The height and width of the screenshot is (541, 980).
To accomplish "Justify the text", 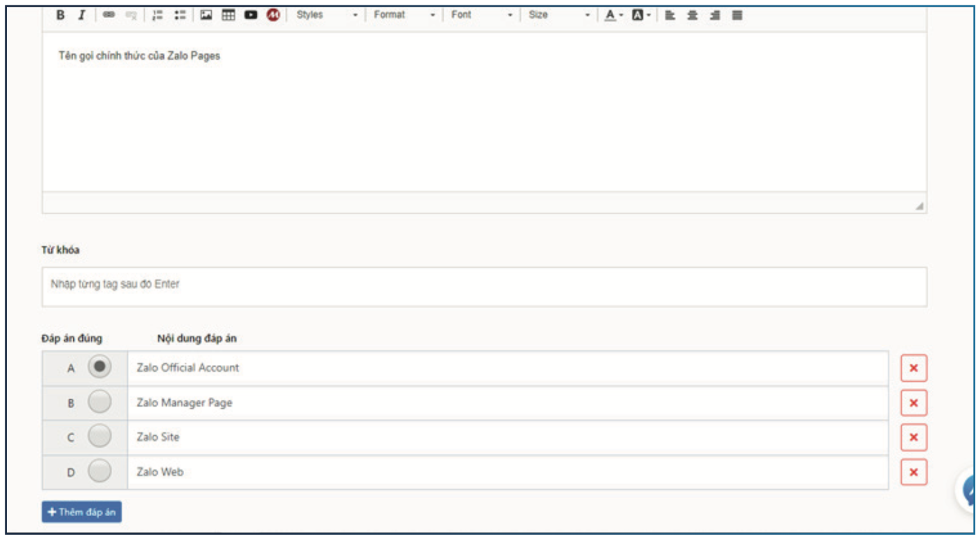I will 737,15.
